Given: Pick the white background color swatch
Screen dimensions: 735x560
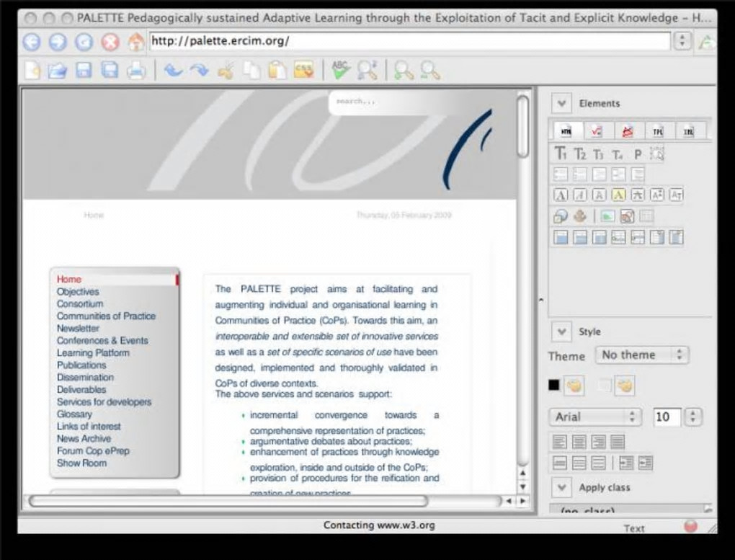Looking at the screenshot, I should (x=605, y=386).
